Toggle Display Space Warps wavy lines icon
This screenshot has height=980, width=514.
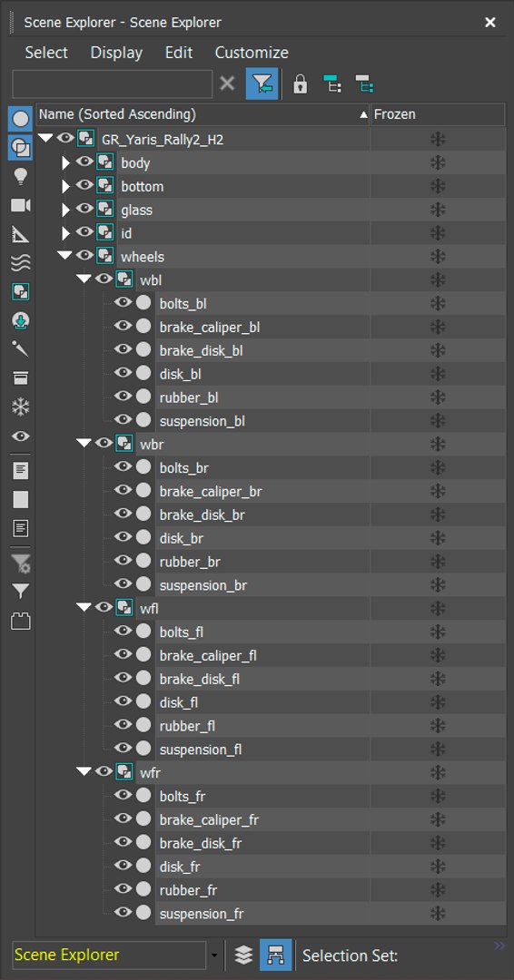(x=21, y=263)
